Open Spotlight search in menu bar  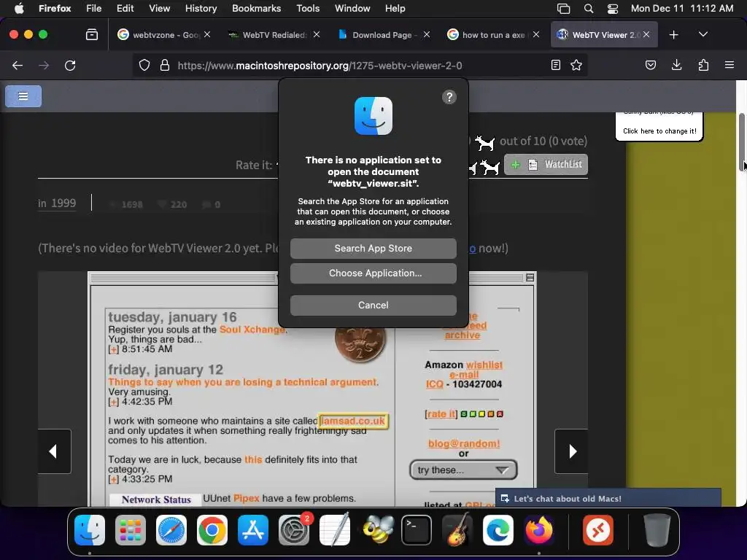[x=589, y=9]
